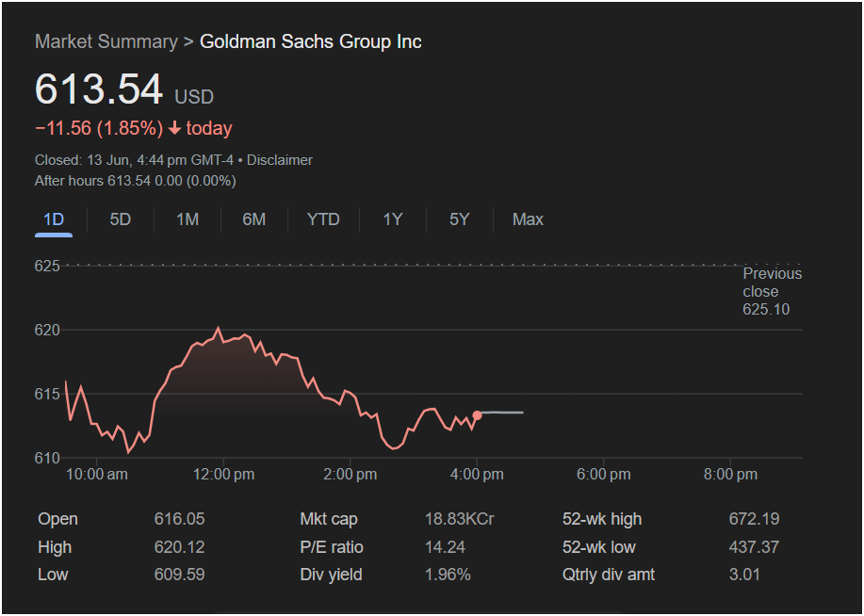Switch to the 1Y chart view
This screenshot has height=616, width=864.
click(392, 219)
